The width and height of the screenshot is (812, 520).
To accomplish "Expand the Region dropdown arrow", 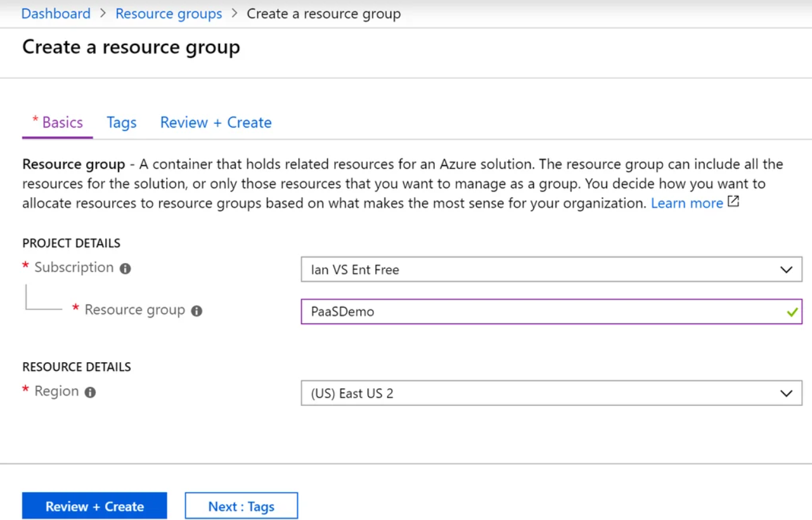I will pyautogui.click(x=786, y=393).
